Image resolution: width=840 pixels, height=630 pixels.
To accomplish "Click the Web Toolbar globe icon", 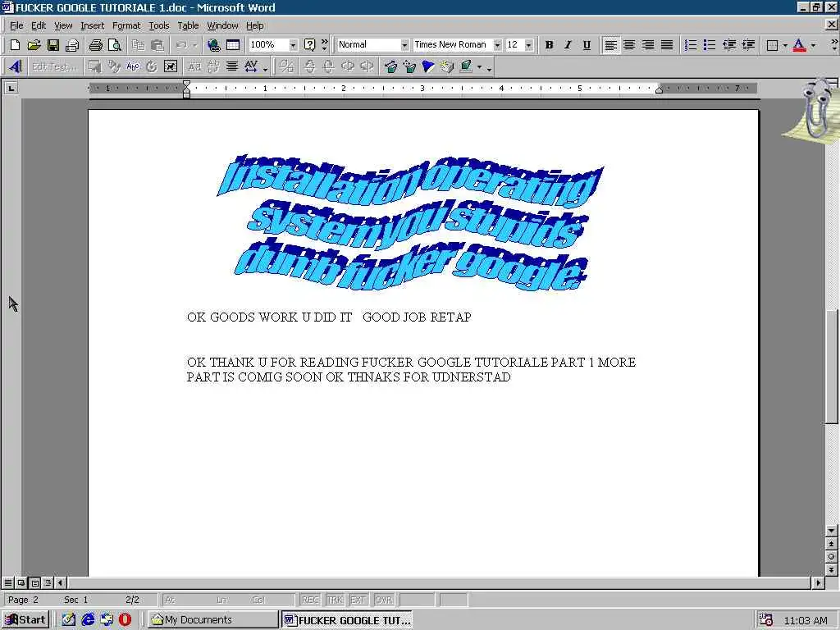I will coord(214,45).
